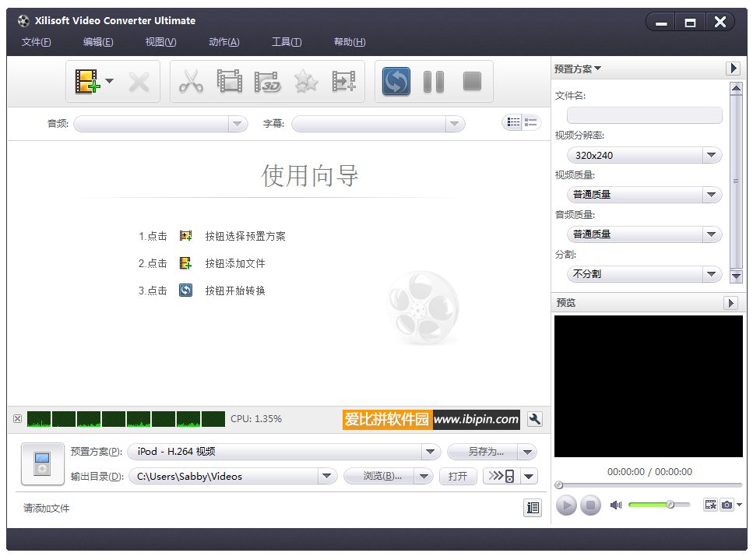This screenshot has height=560, width=753.
Task: Open the 工具(T) menu
Action: tap(287, 42)
